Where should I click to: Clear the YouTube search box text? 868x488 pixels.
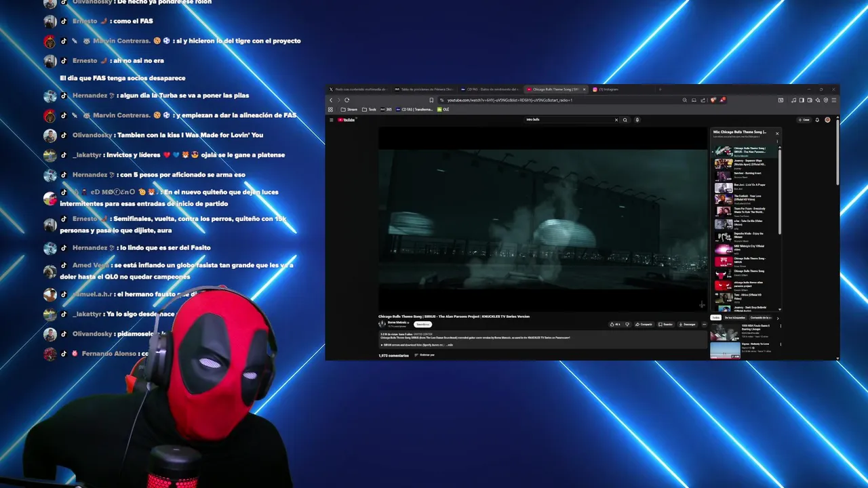pos(616,120)
